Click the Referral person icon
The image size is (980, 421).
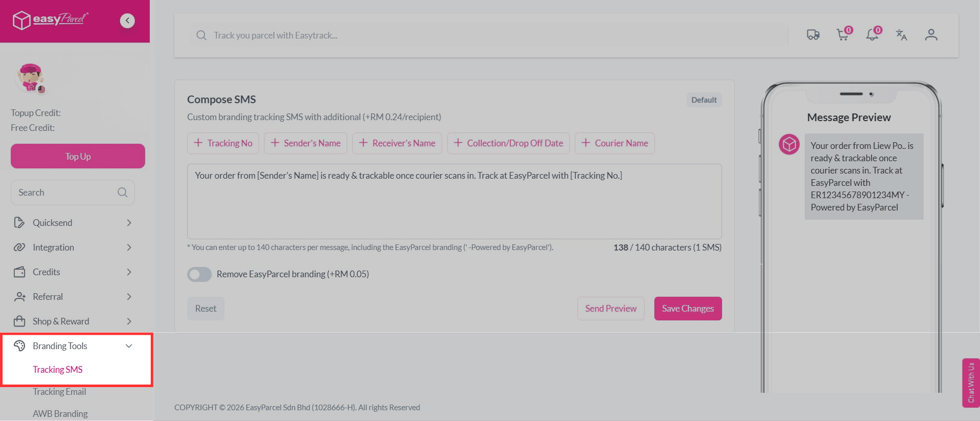19,297
